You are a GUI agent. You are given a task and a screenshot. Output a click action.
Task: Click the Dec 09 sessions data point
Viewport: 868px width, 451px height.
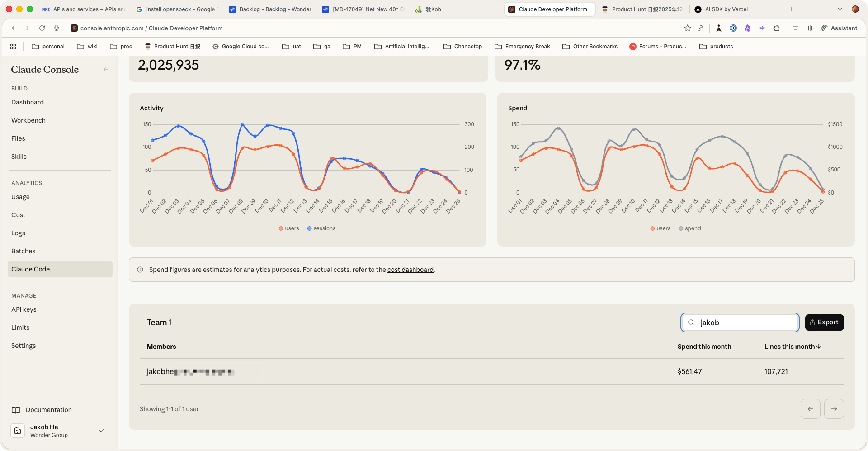[255, 136]
